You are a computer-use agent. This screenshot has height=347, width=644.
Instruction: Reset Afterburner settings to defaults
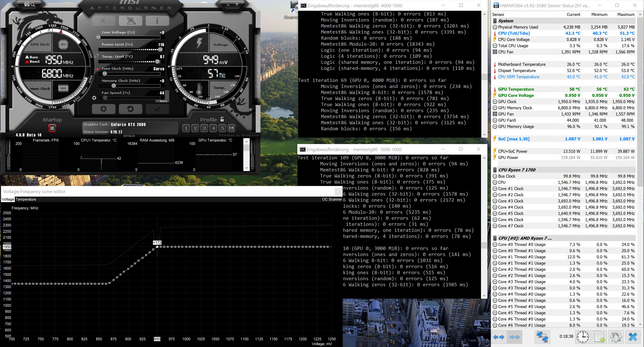coord(130,109)
